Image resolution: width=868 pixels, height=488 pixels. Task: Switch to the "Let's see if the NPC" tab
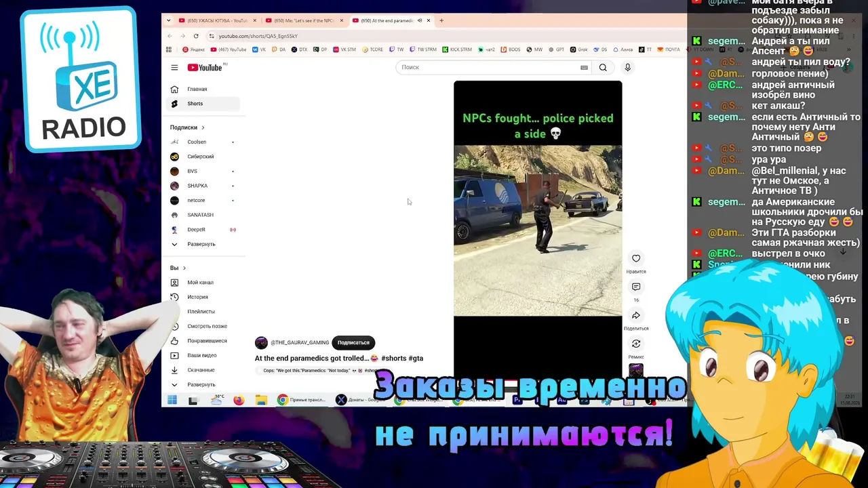[304, 20]
